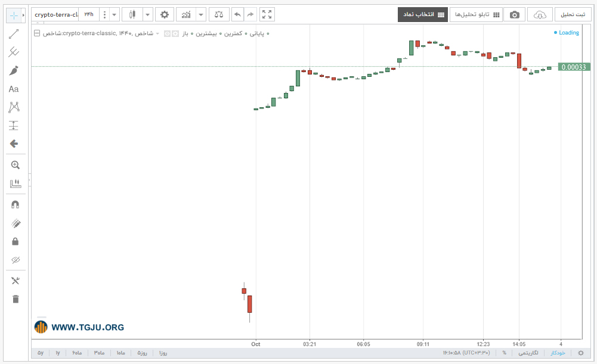This screenshot has width=597, height=364.
Task: Select the ۶ماه time range
Action: point(77,353)
